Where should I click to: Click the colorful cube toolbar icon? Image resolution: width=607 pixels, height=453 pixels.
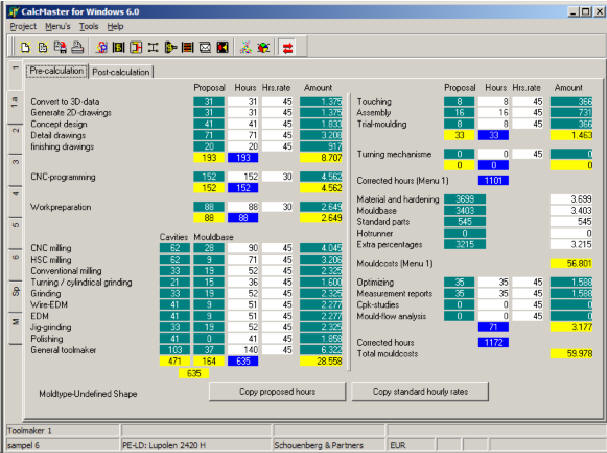tap(263, 47)
